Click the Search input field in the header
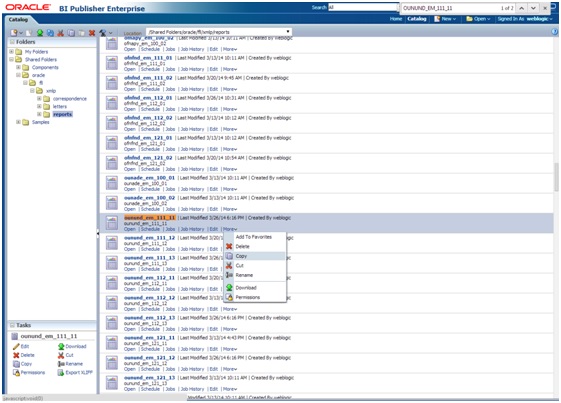The width and height of the screenshot is (561, 403). (363, 7)
